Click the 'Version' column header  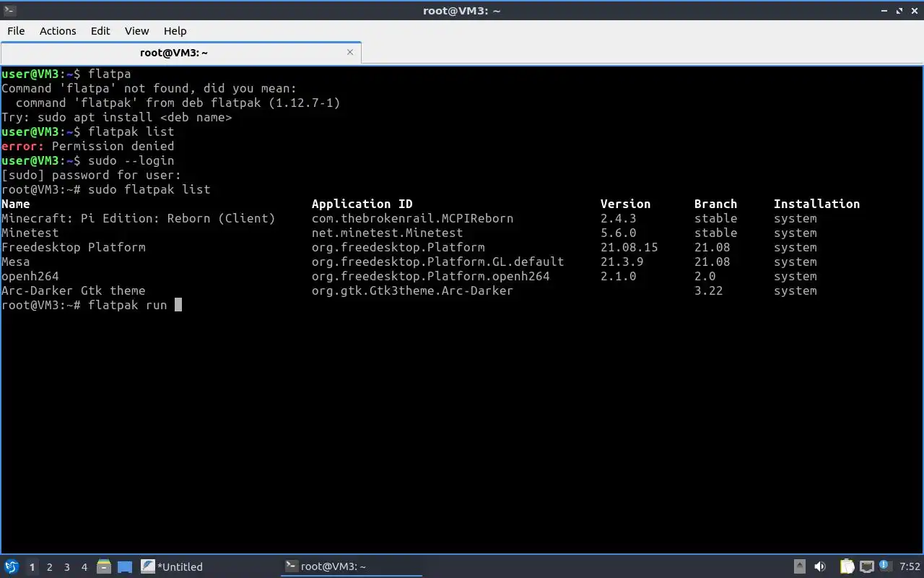pos(625,204)
